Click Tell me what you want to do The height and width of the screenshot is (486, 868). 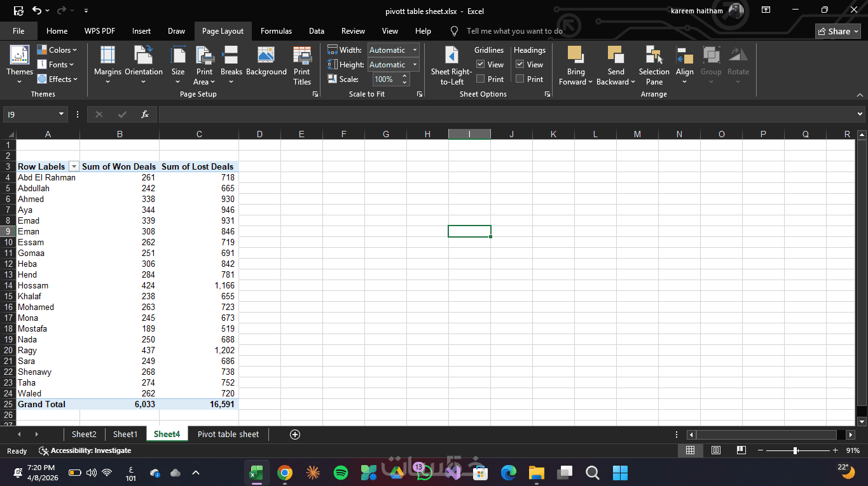pyautogui.click(x=514, y=30)
